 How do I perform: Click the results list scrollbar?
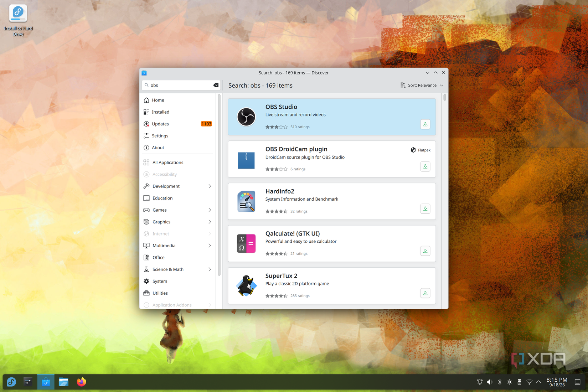445,98
